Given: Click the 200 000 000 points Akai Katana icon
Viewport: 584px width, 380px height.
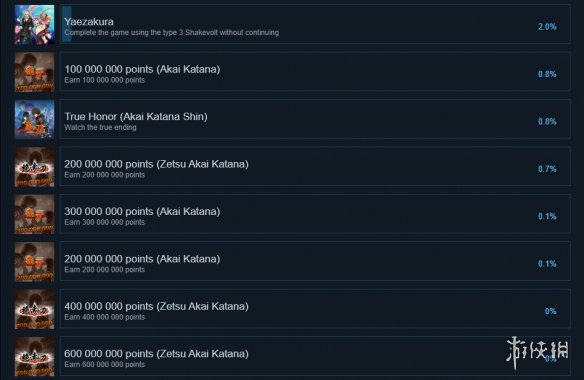Looking at the screenshot, I should point(34,262).
